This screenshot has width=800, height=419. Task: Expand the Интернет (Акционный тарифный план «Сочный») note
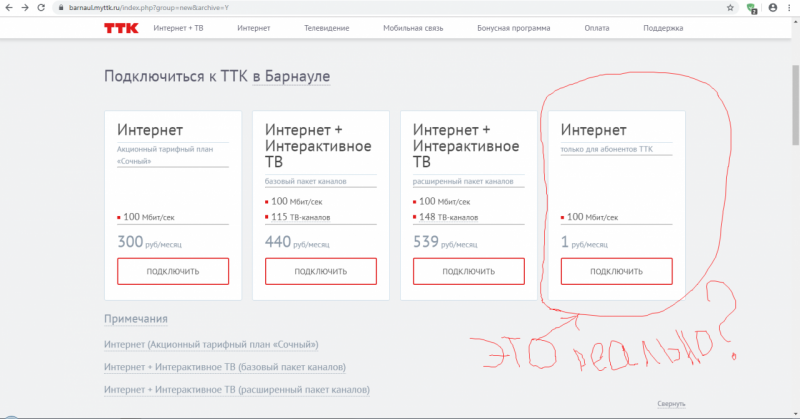[211, 344]
